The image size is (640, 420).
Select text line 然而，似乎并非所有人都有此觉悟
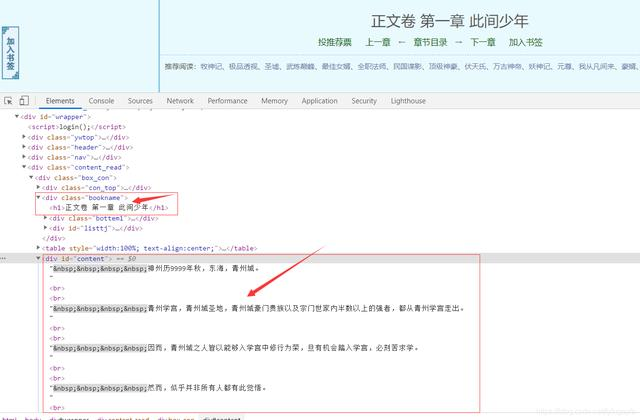pyautogui.click(x=158, y=388)
